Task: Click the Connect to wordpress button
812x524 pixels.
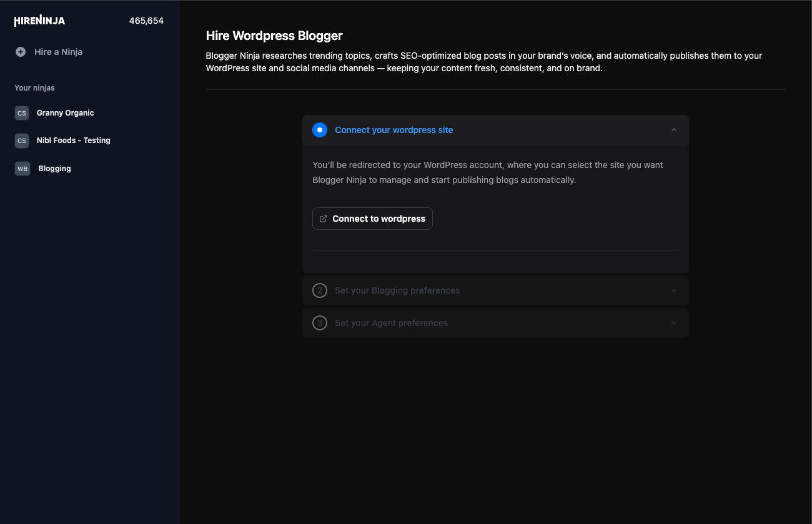Action: click(x=372, y=219)
